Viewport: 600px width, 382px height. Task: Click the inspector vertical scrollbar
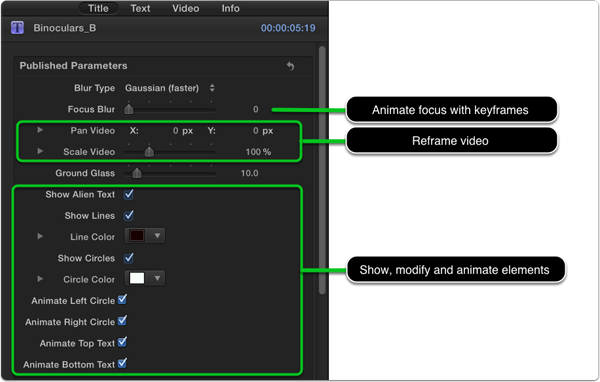[x=322, y=170]
